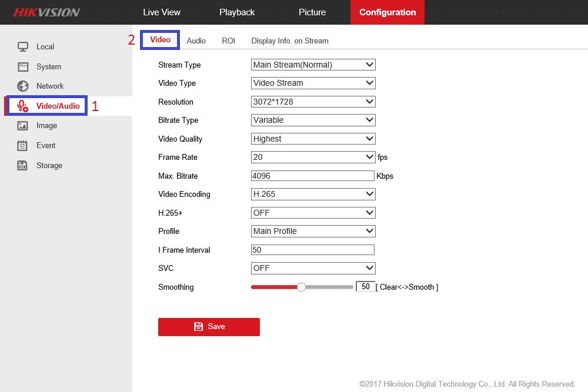
Task: Open the Picture page
Action: pos(312,12)
